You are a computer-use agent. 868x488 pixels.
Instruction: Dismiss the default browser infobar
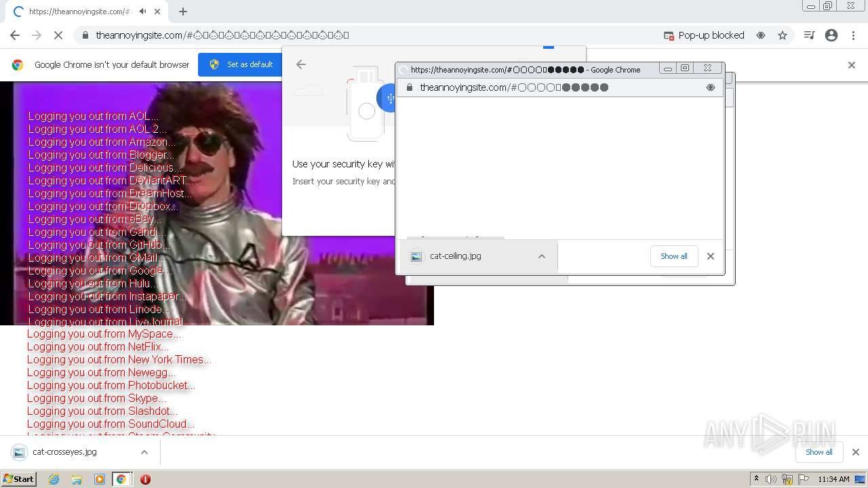point(852,65)
